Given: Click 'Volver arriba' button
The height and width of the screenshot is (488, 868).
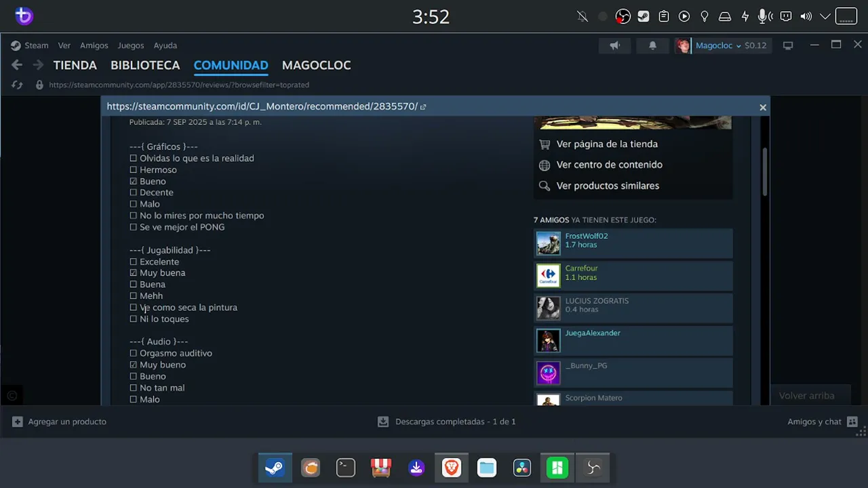Looking at the screenshot, I should pos(807,396).
